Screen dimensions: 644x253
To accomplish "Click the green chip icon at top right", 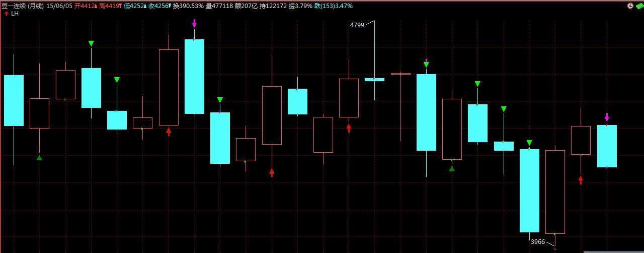I will click(x=639, y=6).
